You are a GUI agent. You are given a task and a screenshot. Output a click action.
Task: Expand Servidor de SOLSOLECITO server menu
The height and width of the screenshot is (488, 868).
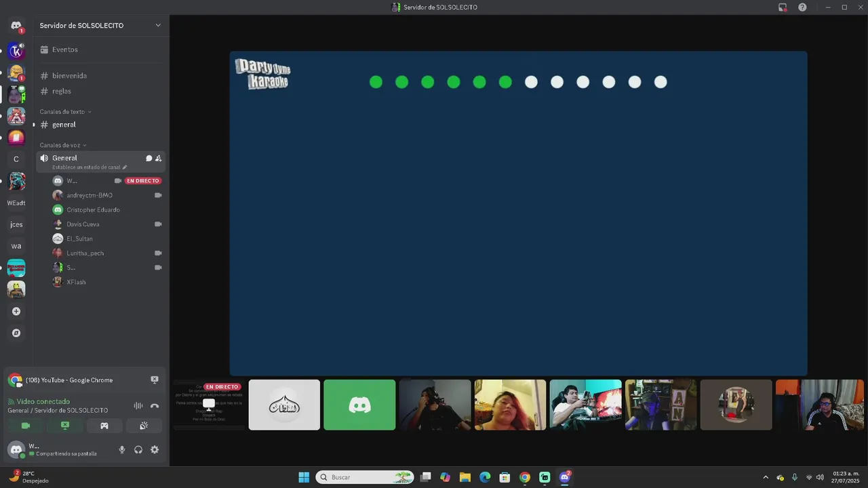[x=101, y=26]
